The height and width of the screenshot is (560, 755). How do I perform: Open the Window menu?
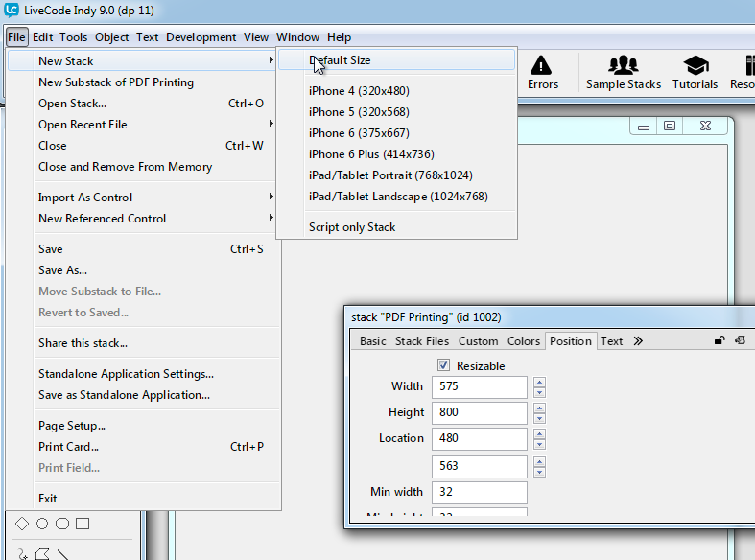pyautogui.click(x=297, y=37)
